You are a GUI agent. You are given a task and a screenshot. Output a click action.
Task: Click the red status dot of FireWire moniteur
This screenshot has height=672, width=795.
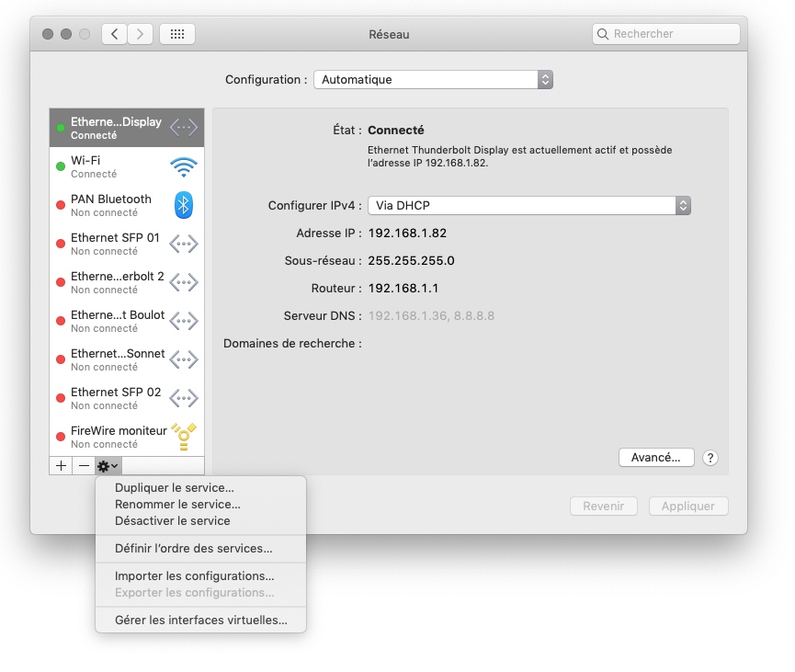61,437
